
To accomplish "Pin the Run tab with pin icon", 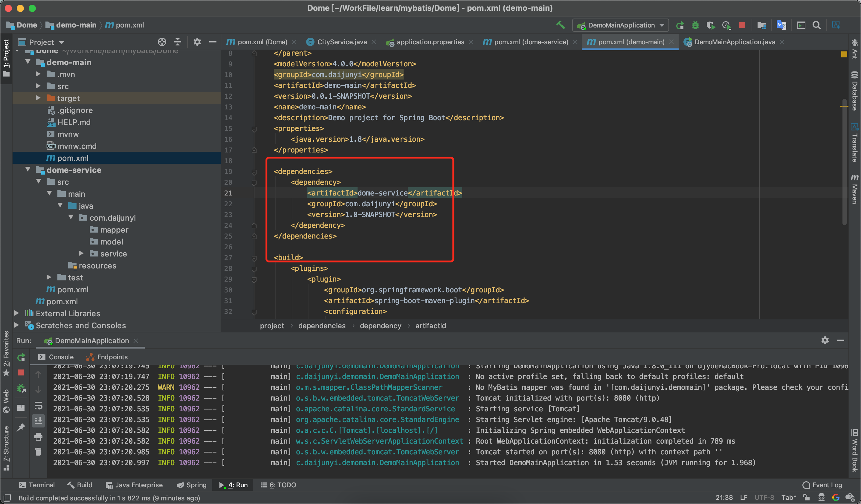I will [x=21, y=427].
